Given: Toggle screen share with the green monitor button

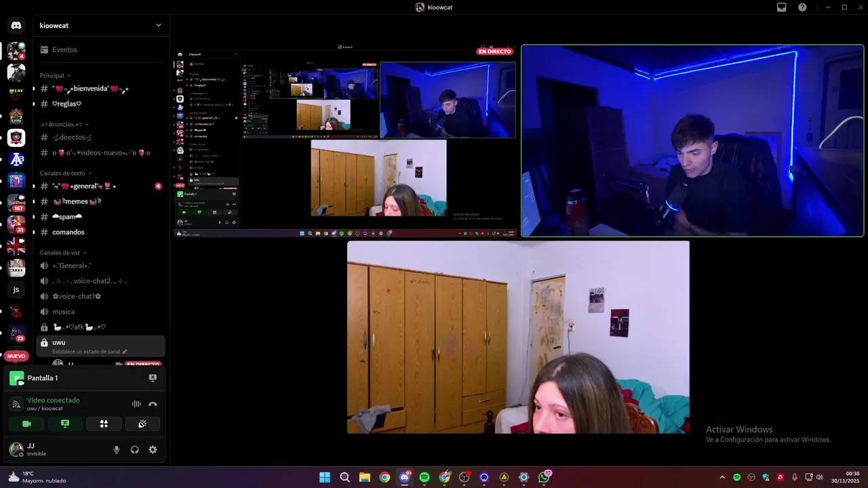Looking at the screenshot, I should (x=65, y=424).
